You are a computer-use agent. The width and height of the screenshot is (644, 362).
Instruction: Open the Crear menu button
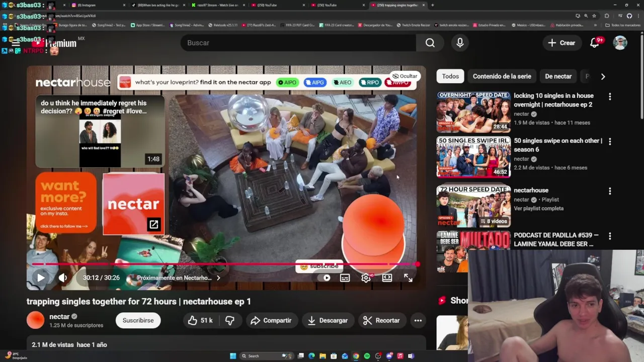(561, 43)
